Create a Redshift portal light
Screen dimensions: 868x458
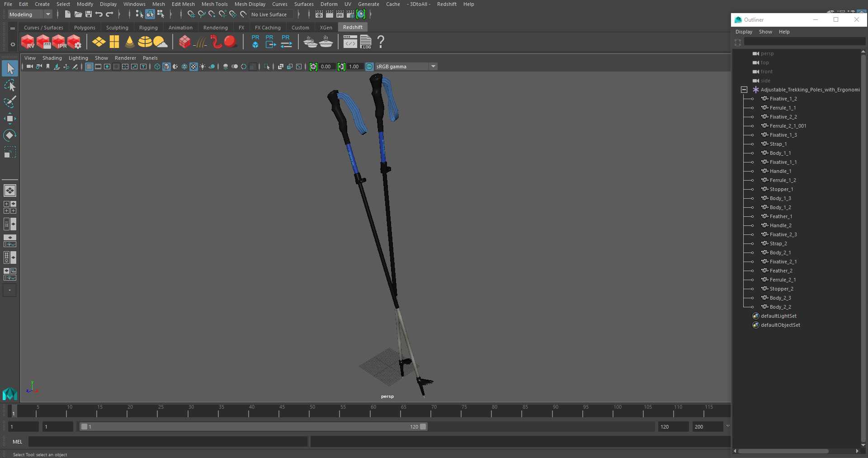(114, 42)
